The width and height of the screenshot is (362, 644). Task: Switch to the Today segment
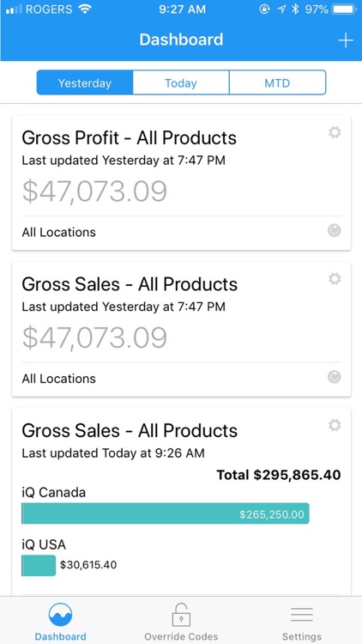point(181,82)
